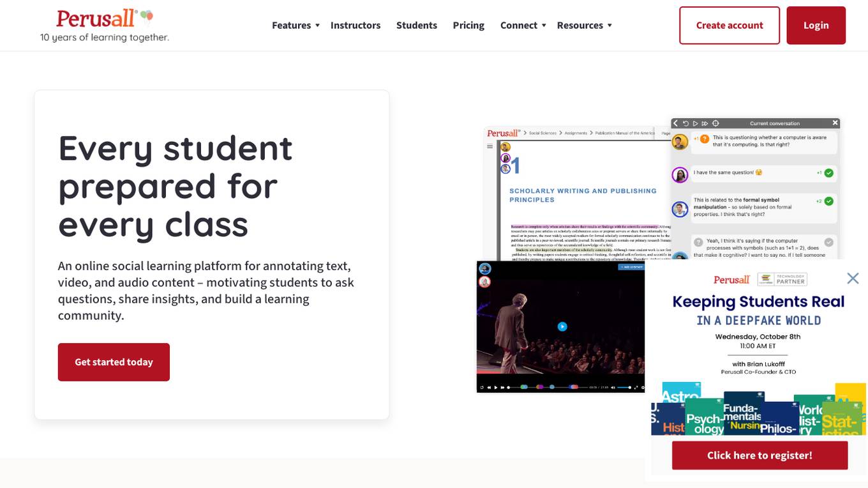Click the crosshair target icon in conversation toolbar
Viewport: 868px width, 488px height.
click(x=715, y=123)
